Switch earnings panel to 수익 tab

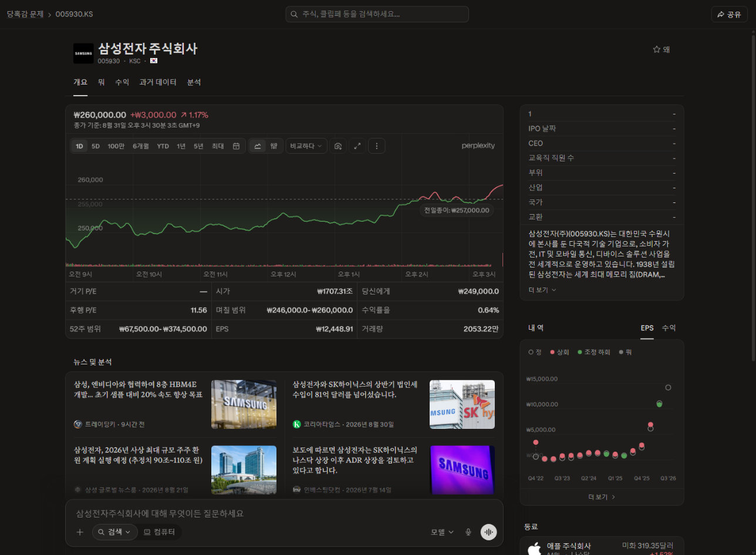[x=669, y=328]
